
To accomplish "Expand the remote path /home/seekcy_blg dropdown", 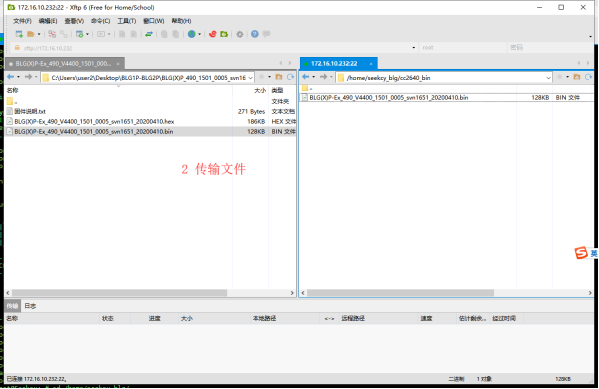I will 548,78.
